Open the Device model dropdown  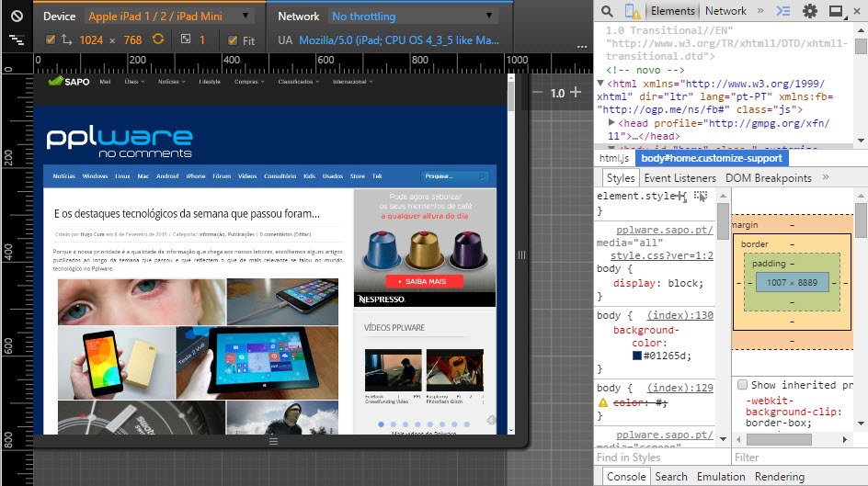coord(169,16)
